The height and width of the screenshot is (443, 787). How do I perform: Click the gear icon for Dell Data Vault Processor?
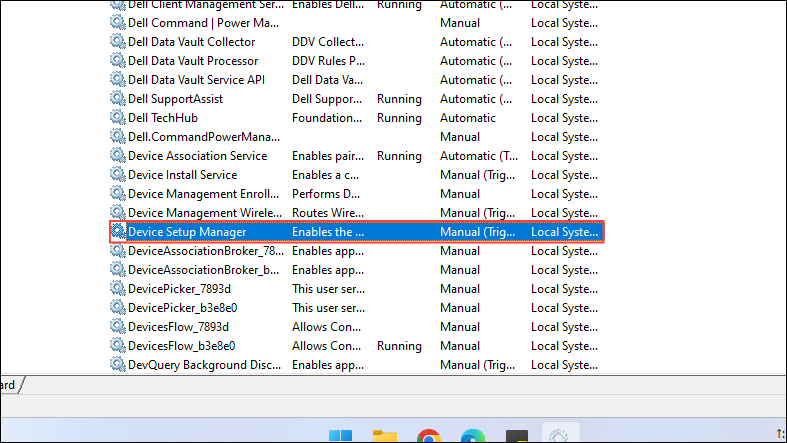117,61
